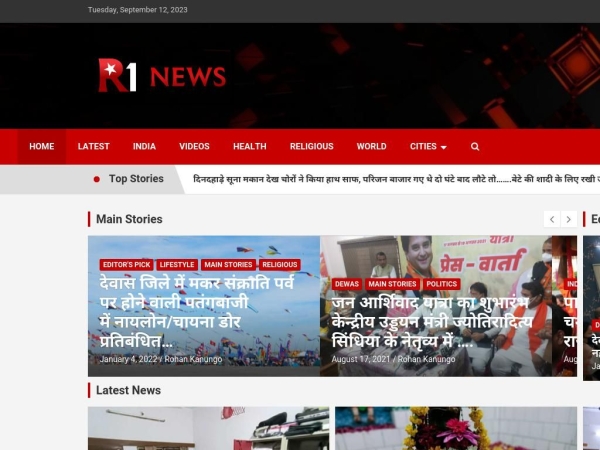Open the Religious menu item

(x=311, y=146)
